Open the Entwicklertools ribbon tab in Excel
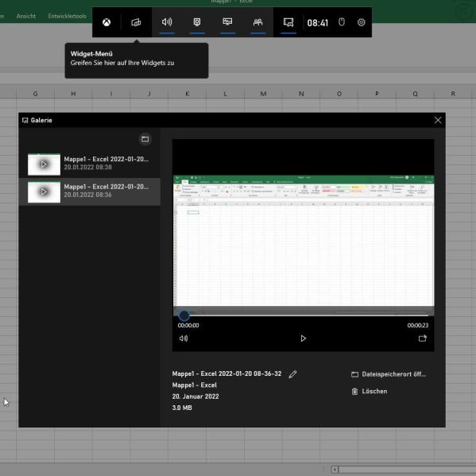476x476 pixels. pos(67,16)
